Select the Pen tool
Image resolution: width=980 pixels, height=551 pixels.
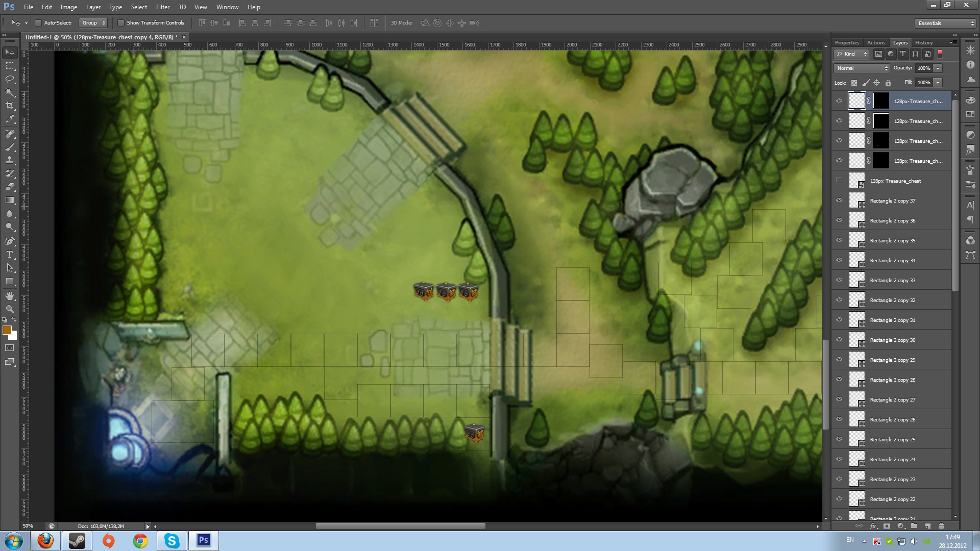(10, 241)
